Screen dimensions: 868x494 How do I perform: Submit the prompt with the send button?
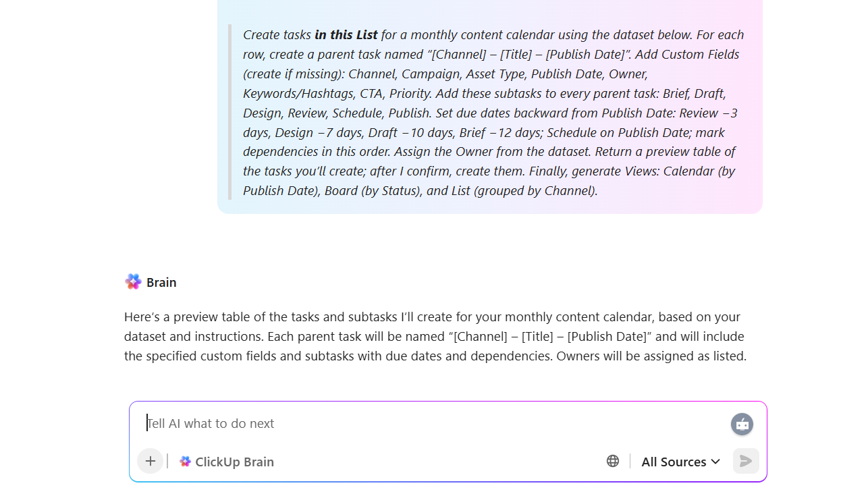pos(745,461)
